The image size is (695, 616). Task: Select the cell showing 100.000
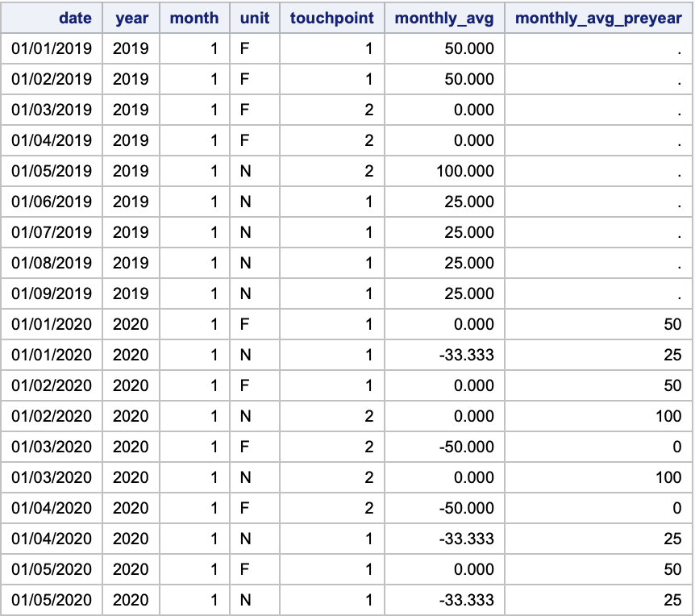465,171
